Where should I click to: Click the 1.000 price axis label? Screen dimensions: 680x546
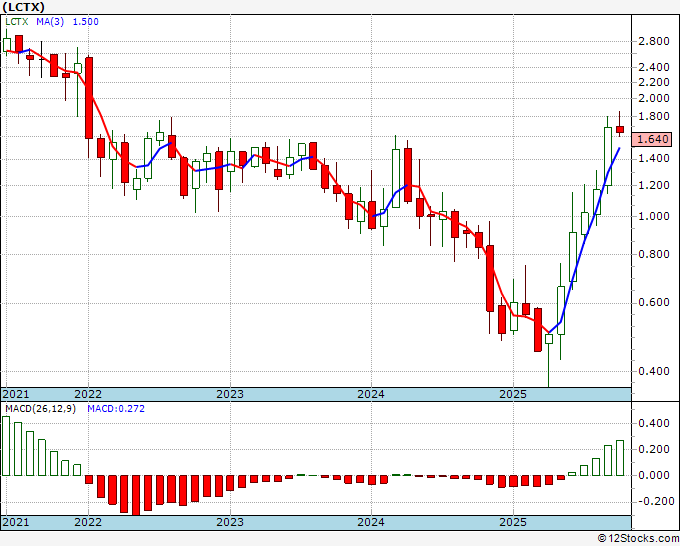pos(654,216)
